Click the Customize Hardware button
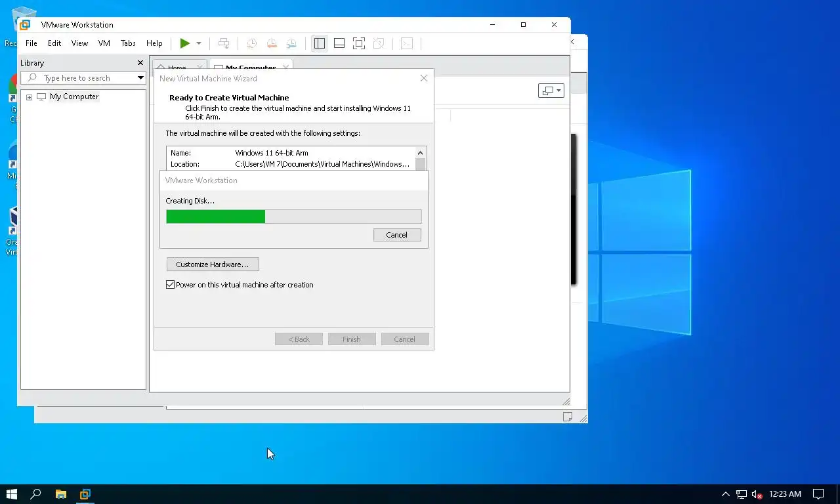This screenshot has height=504, width=840. point(213,264)
